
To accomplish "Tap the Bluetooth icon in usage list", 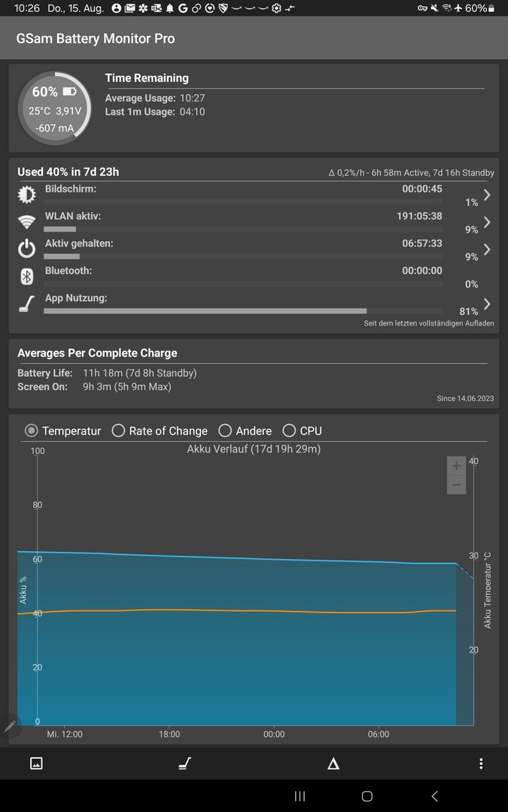I will [x=26, y=277].
